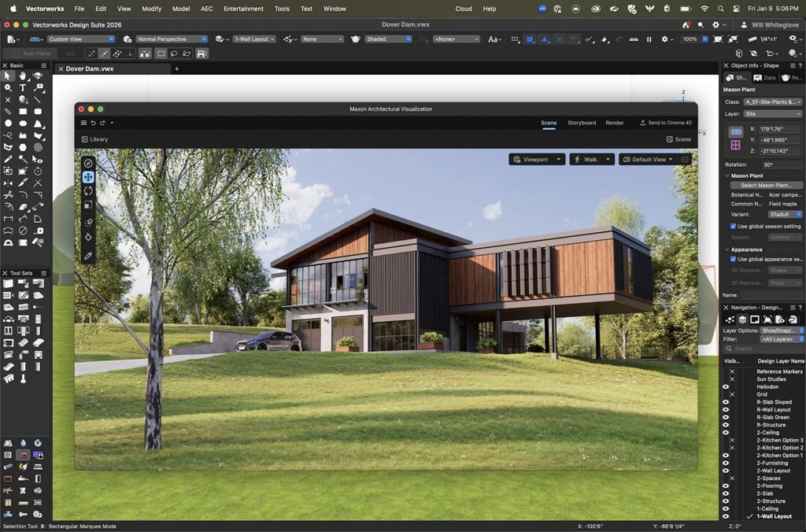Redo action in Maxon window
The image size is (806, 532).
click(x=102, y=123)
